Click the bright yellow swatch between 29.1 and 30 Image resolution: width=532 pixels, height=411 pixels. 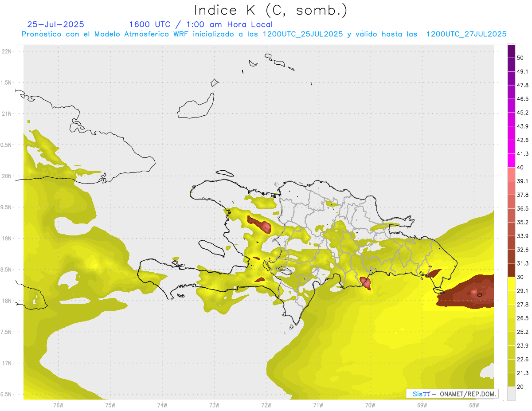(x=511, y=284)
